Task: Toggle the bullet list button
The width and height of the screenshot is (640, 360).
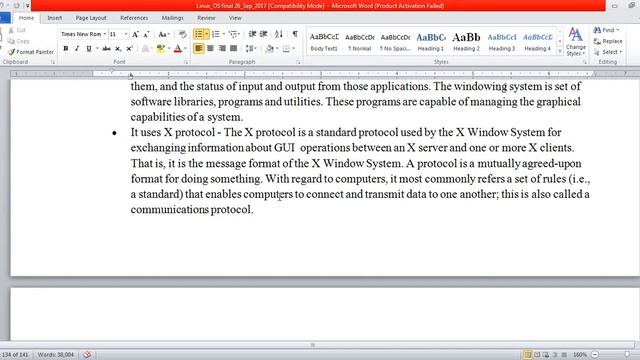Action: 198,34
